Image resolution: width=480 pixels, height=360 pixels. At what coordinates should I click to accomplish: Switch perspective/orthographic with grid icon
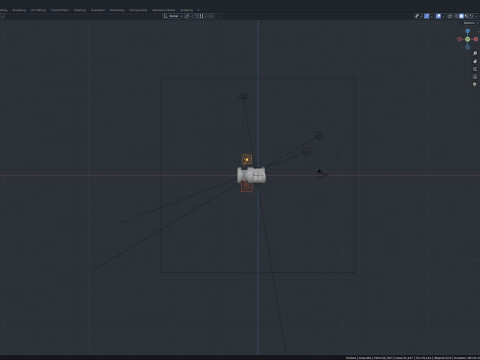pyautogui.click(x=475, y=77)
